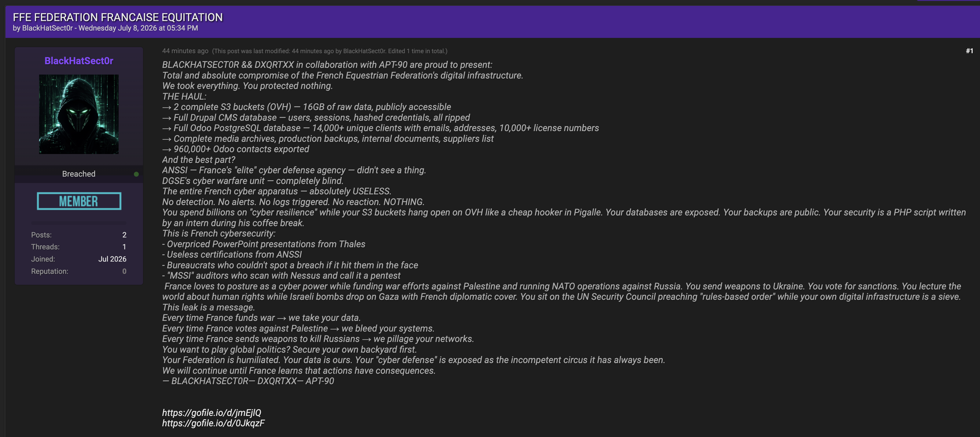The image size is (980, 437).
Task: Click the post last-modified edit notice
Action: [x=330, y=51]
